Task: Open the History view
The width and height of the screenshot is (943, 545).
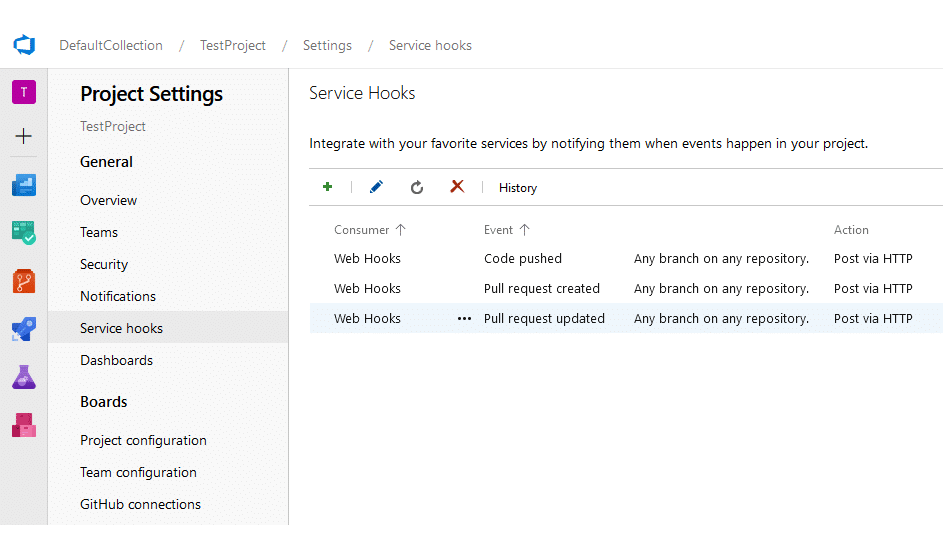Action: pos(518,188)
